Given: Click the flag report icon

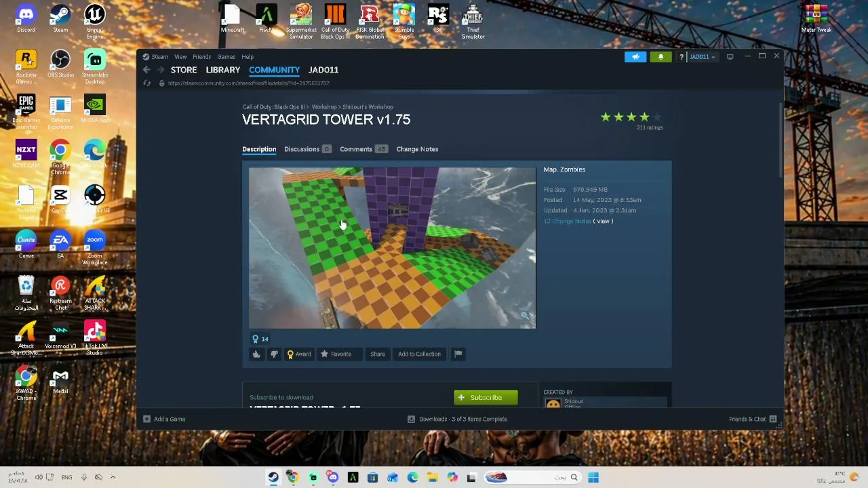Looking at the screenshot, I should 458,354.
